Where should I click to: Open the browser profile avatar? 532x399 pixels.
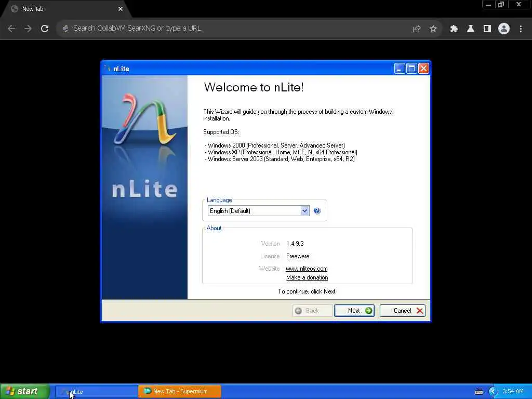504,29
